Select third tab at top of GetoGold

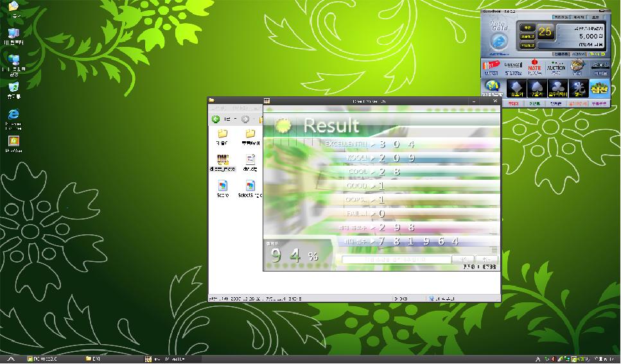click(x=595, y=17)
